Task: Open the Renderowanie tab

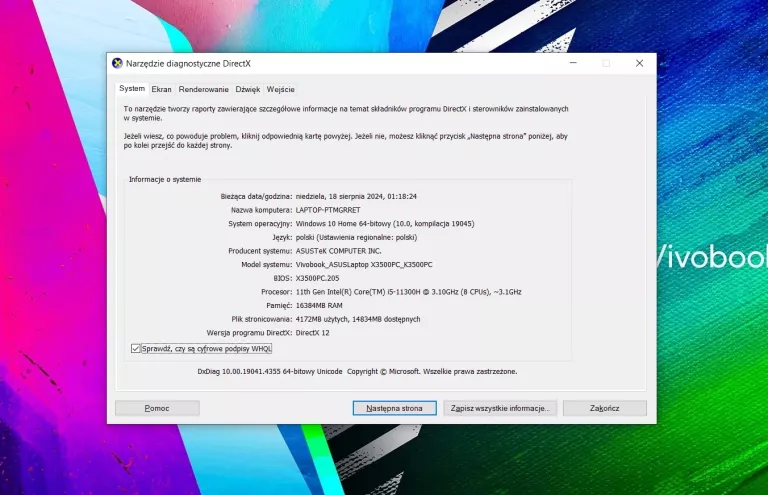Action: (x=203, y=89)
